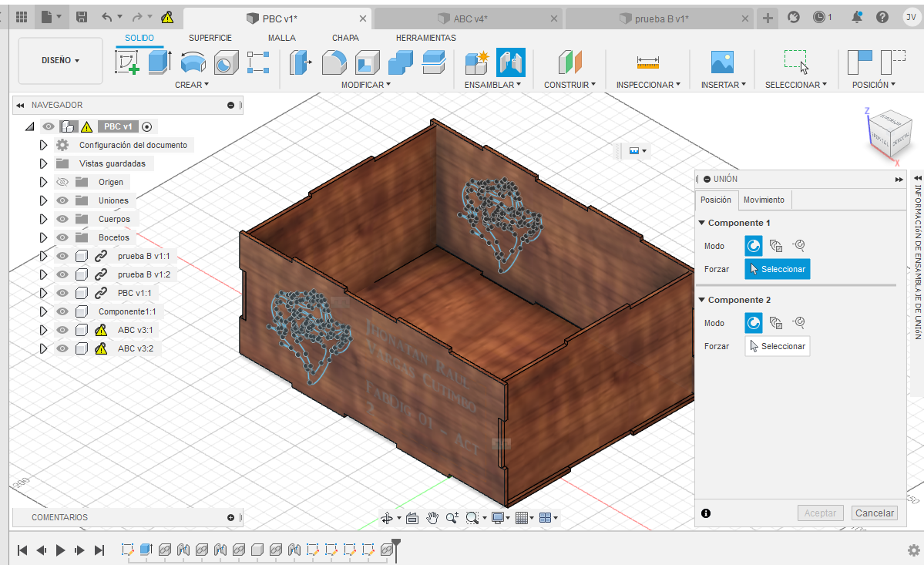Open the DISEÑO workspace dropdown
This screenshot has height=565, width=924.
coord(60,60)
